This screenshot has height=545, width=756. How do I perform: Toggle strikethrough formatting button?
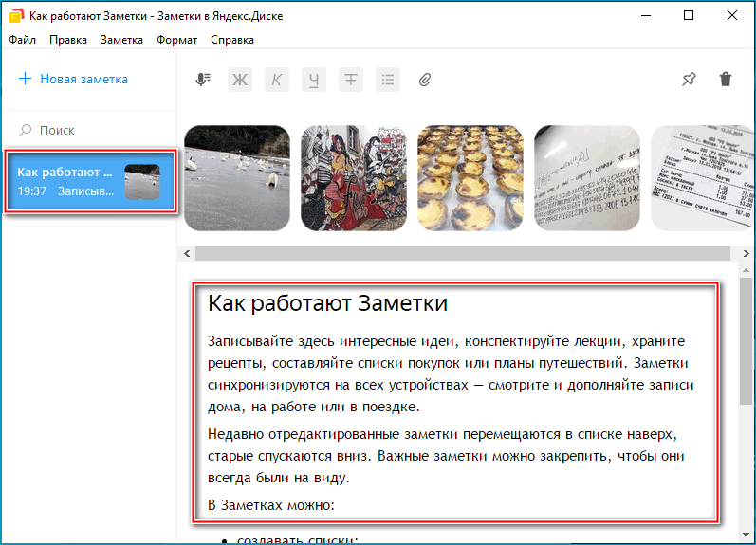[x=351, y=80]
